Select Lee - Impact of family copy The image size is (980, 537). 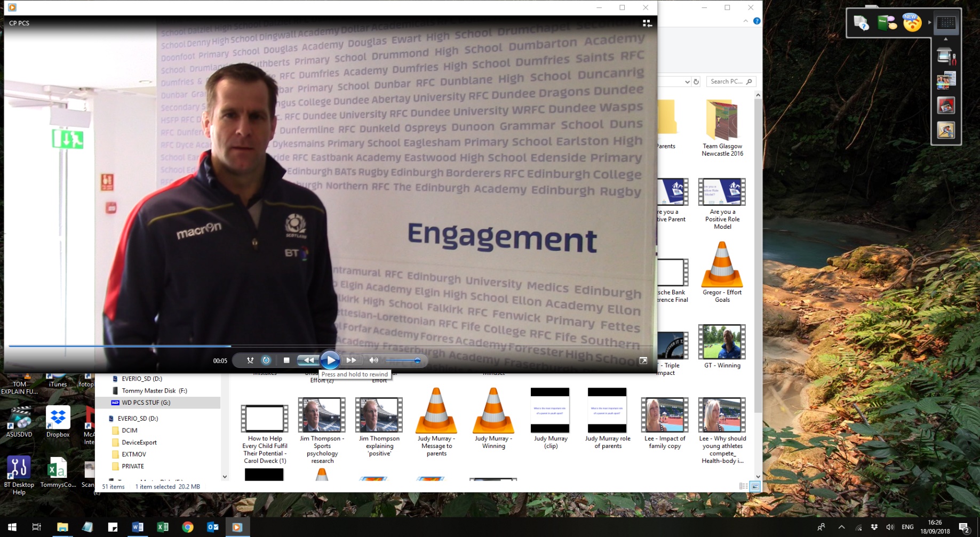(665, 423)
